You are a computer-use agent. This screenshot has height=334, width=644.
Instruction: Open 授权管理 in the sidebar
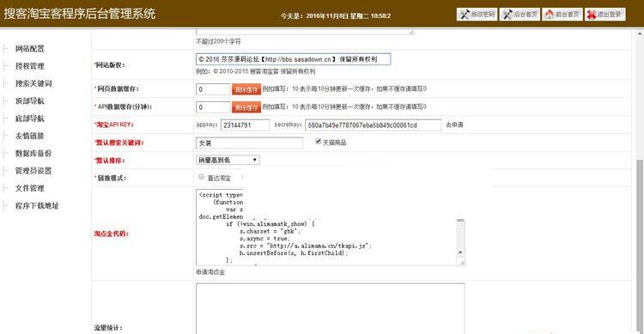pyautogui.click(x=29, y=66)
